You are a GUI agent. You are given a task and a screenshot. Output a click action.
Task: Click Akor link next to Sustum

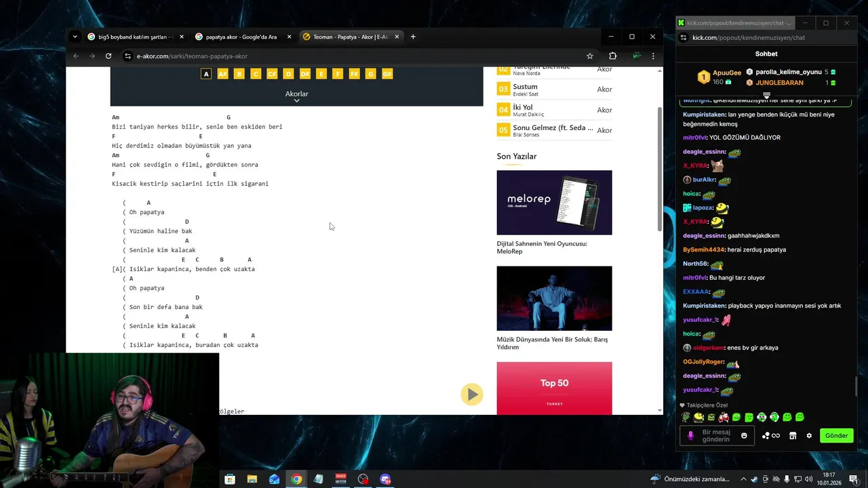point(604,89)
